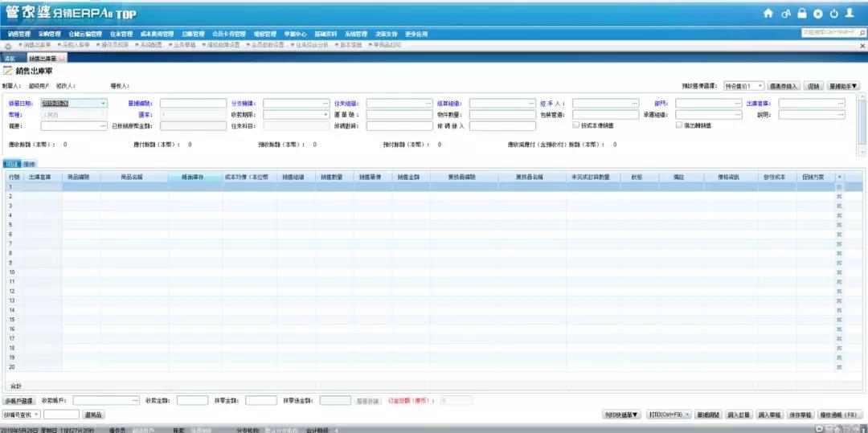The image size is (868, 433).
Task: Click the edit icon beside 銷售出庫單 title
Action: (8, 71)
